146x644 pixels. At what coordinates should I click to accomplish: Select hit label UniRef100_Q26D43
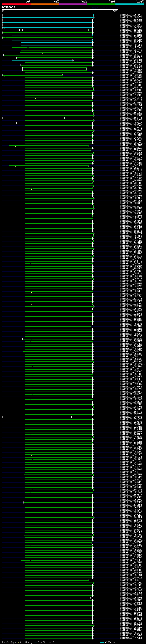coord(131,125)
